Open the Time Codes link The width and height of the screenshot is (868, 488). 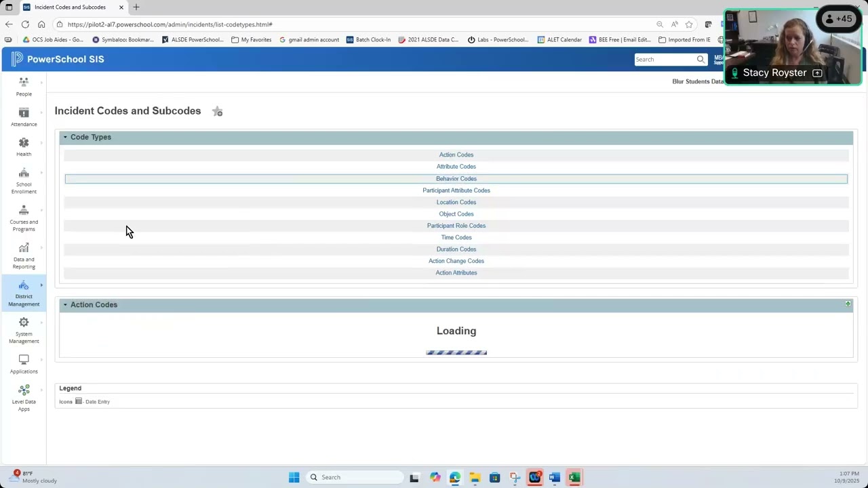point(456,237)
